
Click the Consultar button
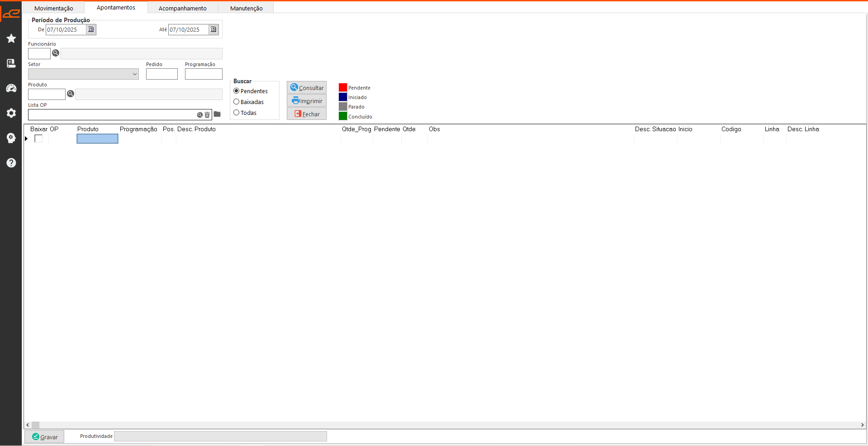pos(307,88)
